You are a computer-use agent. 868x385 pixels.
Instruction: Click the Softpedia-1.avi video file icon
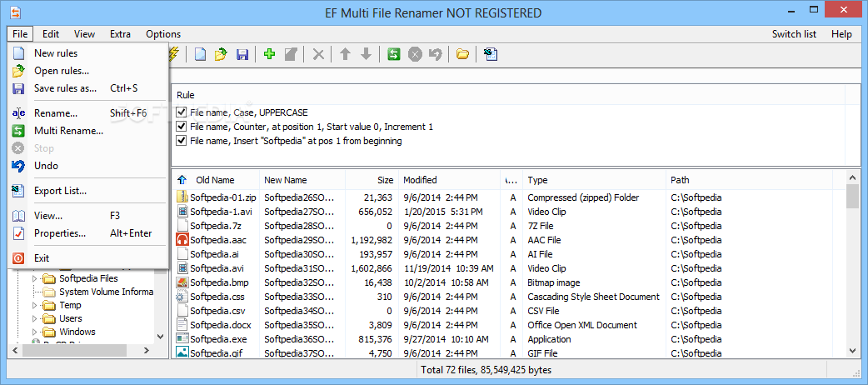point(182,212)
